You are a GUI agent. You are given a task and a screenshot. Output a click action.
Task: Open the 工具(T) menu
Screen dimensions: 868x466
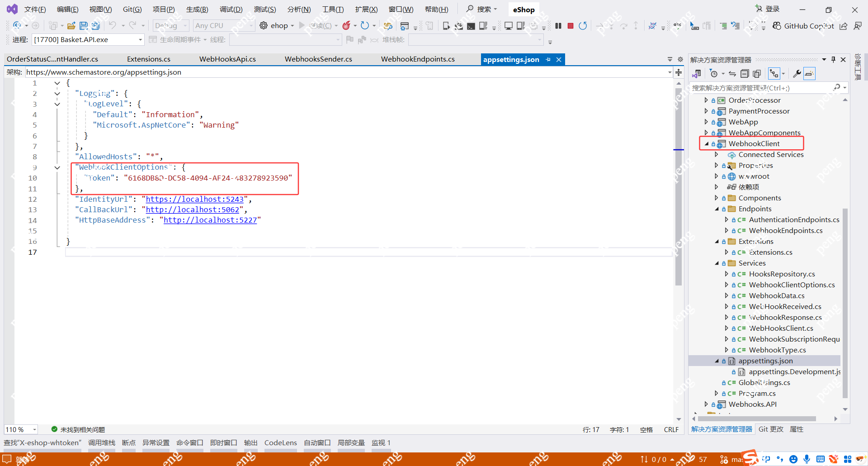(333, 10)
